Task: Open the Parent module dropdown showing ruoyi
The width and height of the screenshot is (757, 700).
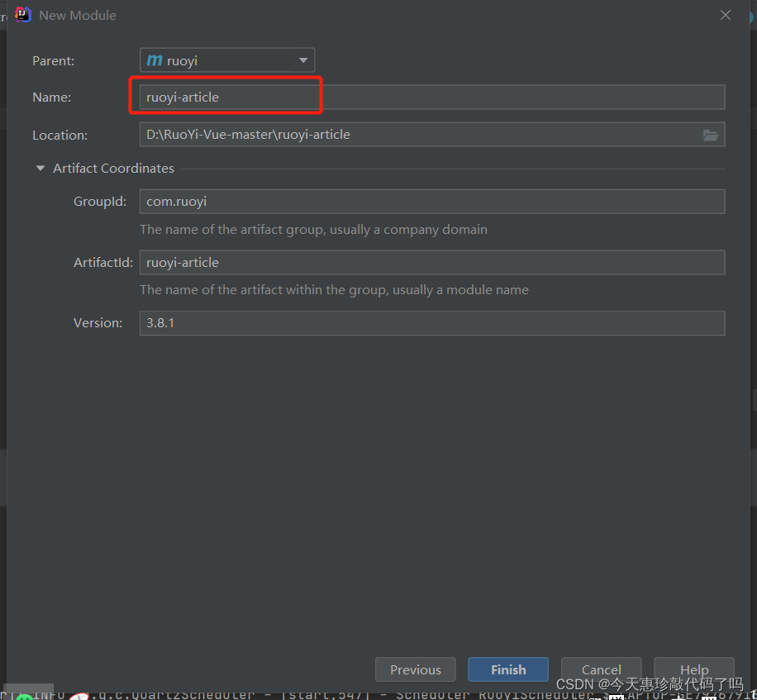Action: 227,60
